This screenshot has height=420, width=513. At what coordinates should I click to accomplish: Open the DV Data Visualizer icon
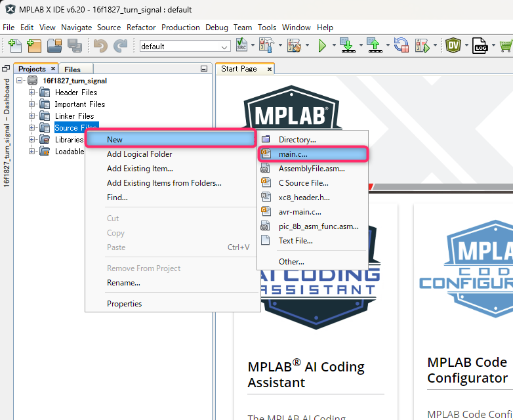pyautogui.click(x=453, y=45)
